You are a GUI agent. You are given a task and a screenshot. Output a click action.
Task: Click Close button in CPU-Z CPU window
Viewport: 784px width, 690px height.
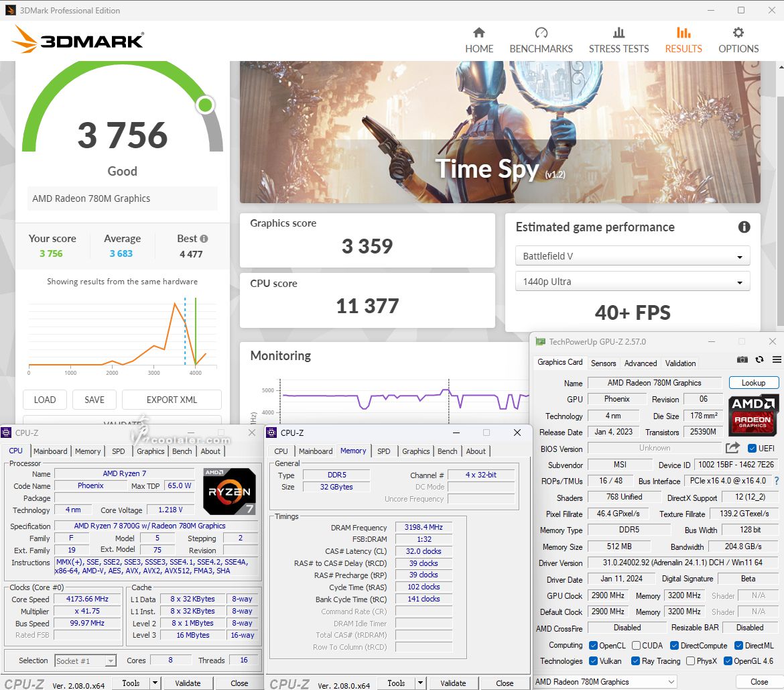[239, 683]
